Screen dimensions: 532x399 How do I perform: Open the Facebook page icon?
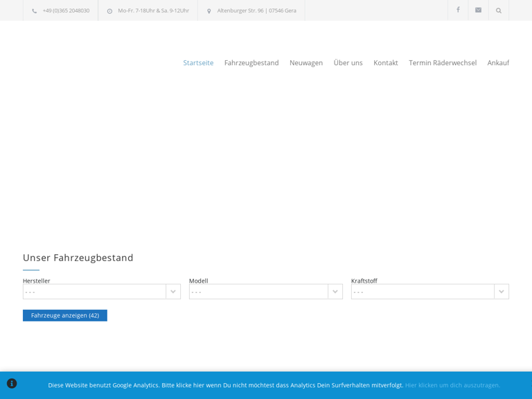point(458,10)
